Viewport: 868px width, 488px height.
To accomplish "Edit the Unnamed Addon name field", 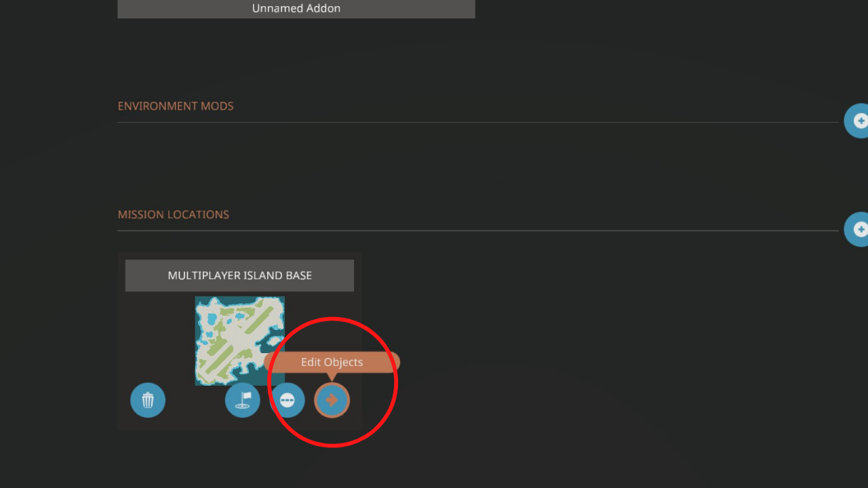I will point(296,9).
